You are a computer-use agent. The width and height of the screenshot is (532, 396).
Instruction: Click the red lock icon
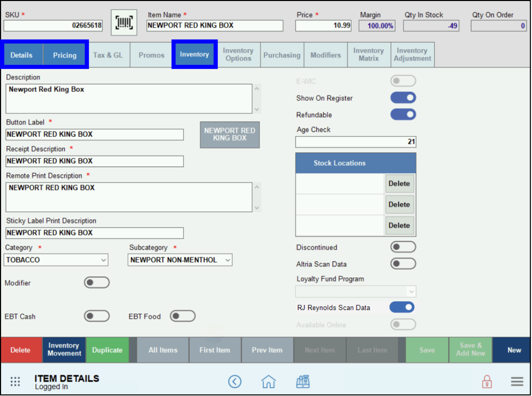click(x=487, y=381)
